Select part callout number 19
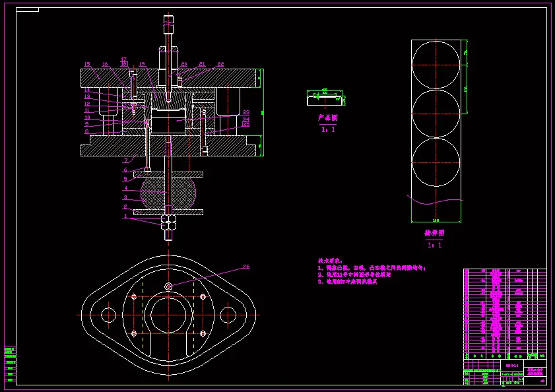555x392 pixels. pyautogui.click(x=142, y=64)
